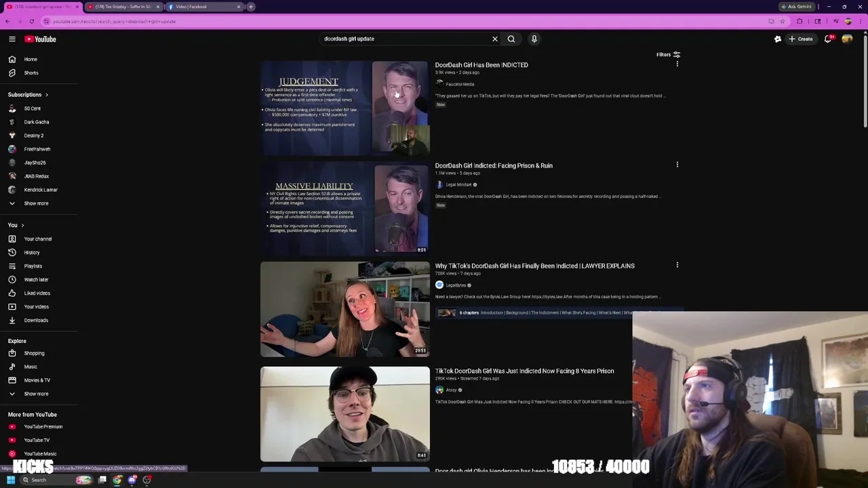Open the Chrome extensions puzzle icon
The height and width of the screenshot is (488, 868).
(800, 21)
